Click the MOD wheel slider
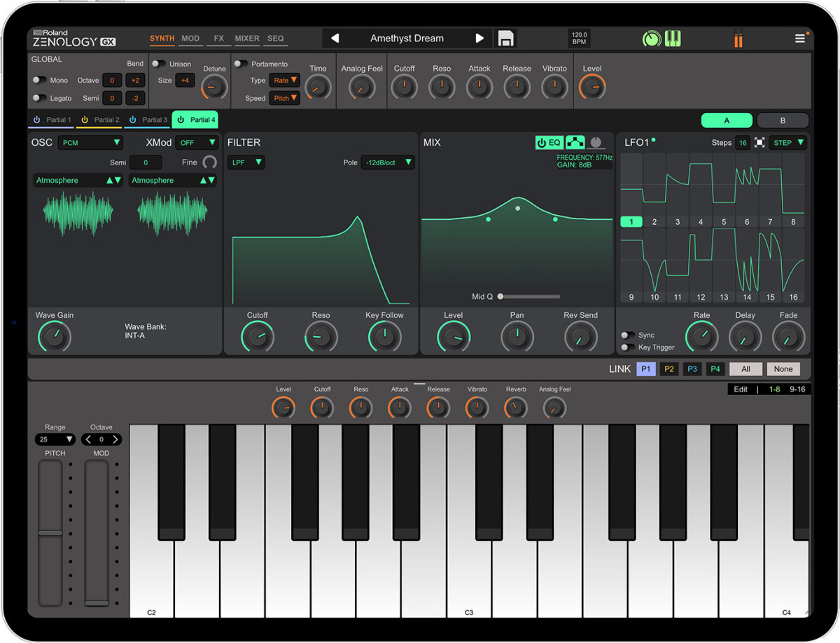 tap(97, 532)
